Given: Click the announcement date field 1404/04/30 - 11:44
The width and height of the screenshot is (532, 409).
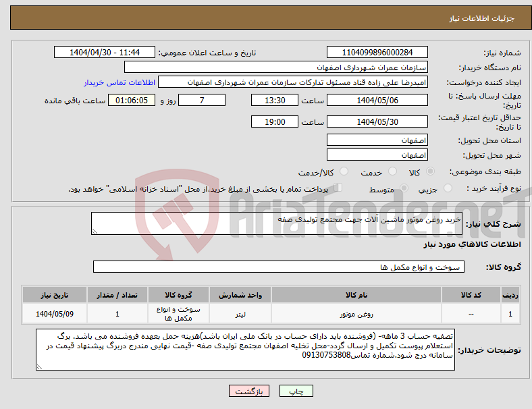Looking at the screenshot, I should tap(105, 52).
